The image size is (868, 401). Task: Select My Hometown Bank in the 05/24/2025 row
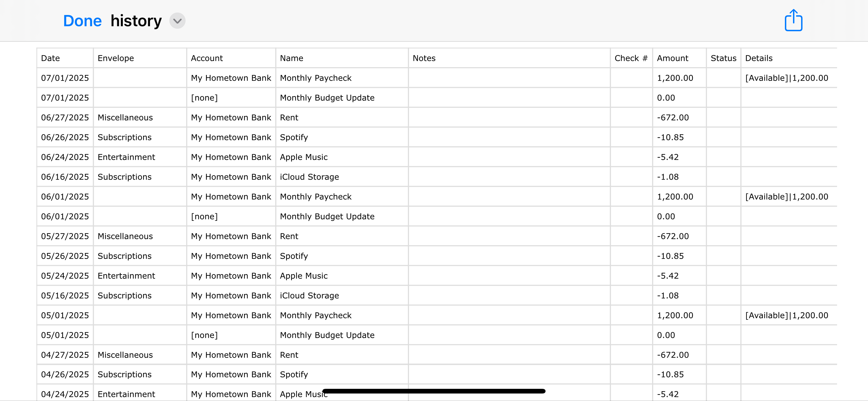click(x=231, y=276)
